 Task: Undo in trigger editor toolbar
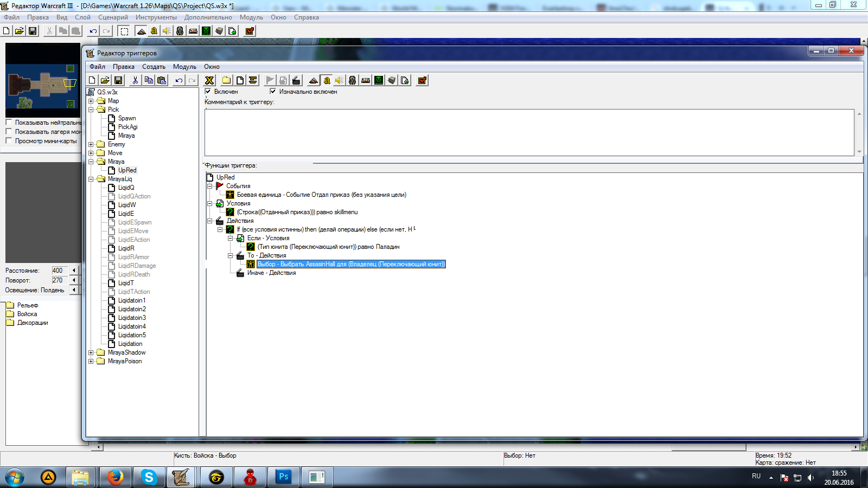(179, 80)
